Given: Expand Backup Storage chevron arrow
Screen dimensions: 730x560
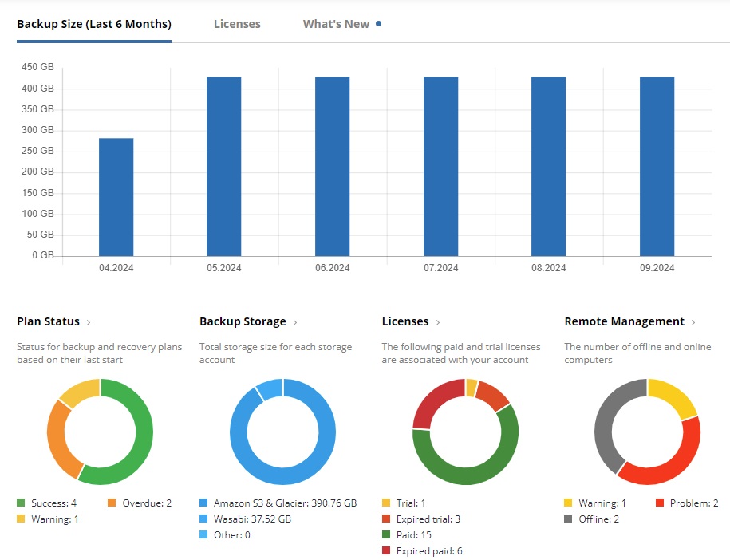Looking at the screenshot, I should (295, 322).
